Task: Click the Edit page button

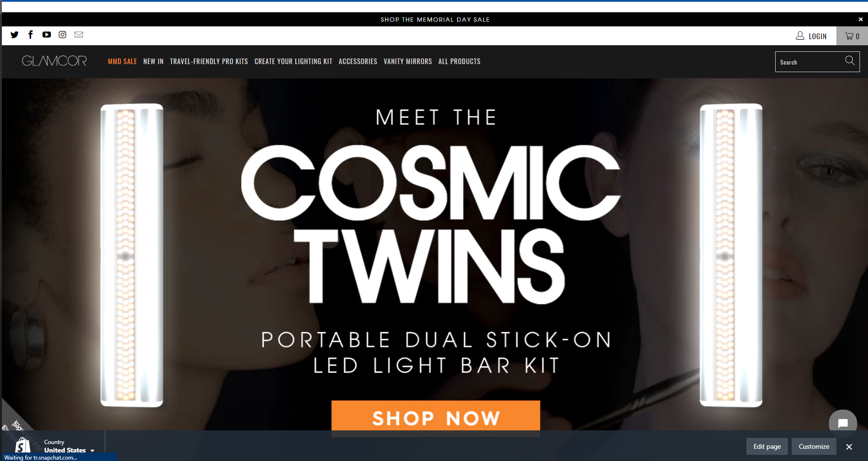Action: 767,446
